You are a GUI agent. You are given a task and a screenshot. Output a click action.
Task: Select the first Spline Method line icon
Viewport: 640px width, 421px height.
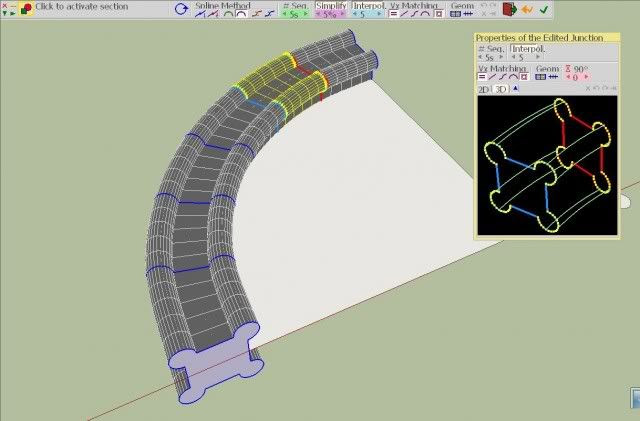200,14
